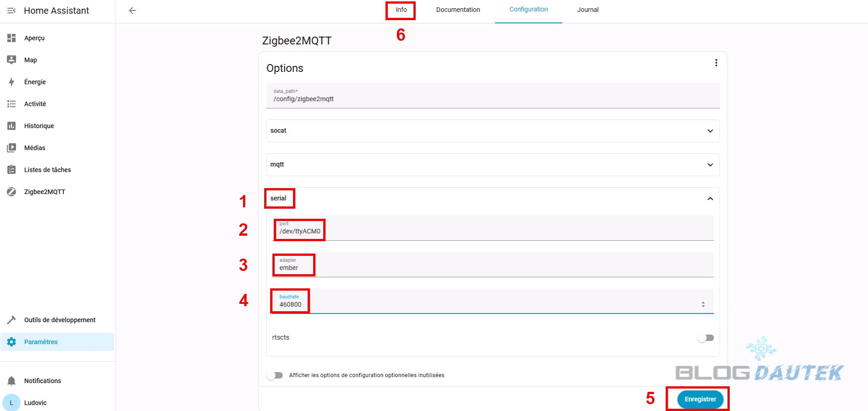Image resolution: width=868 pixels, height=411 pixels.
Task: Switch to the Info tab
Action: coord(401,10)
